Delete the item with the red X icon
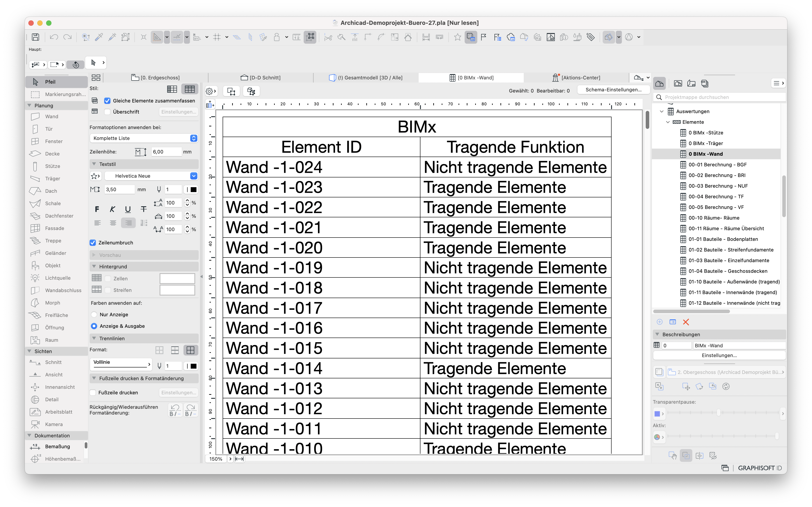The height and width of the screenshot is (507, 812). click(x=686, y=322)
